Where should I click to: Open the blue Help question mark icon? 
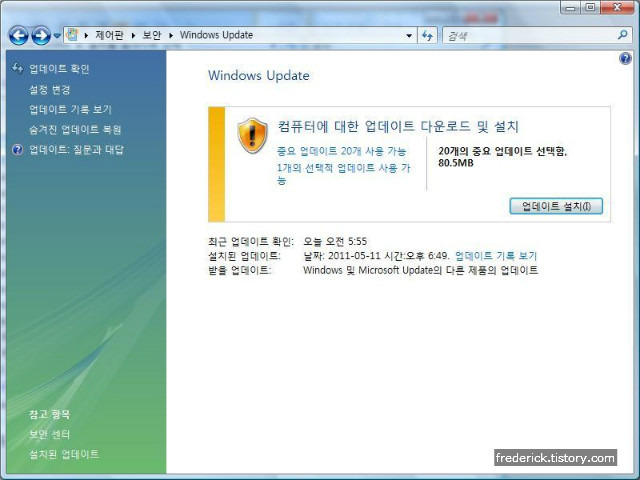pos(625,59)
